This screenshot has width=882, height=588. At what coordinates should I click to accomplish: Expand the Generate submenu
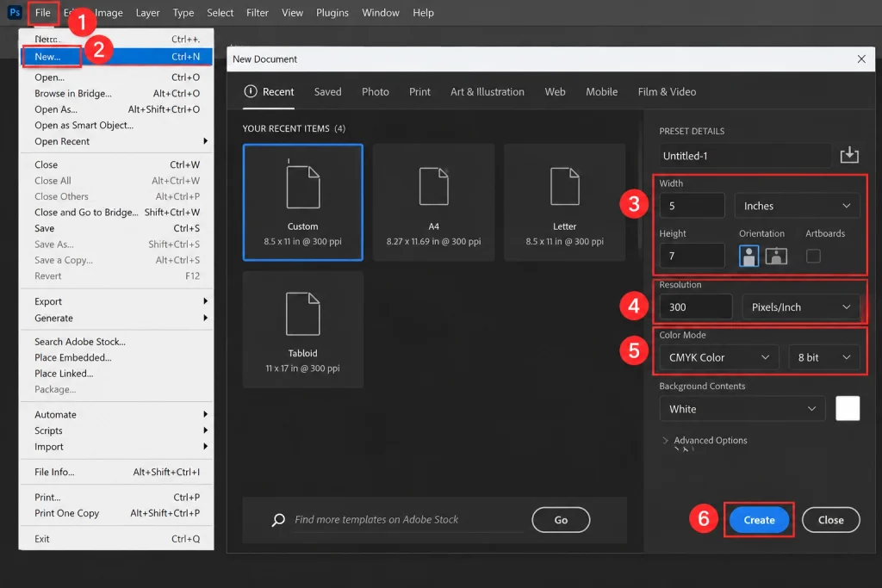click(117, 318)
